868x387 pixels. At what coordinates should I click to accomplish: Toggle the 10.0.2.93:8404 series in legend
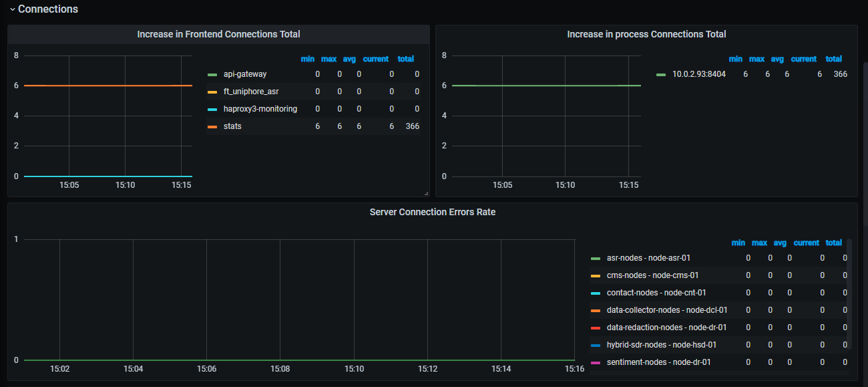click(x=699, y=74)
